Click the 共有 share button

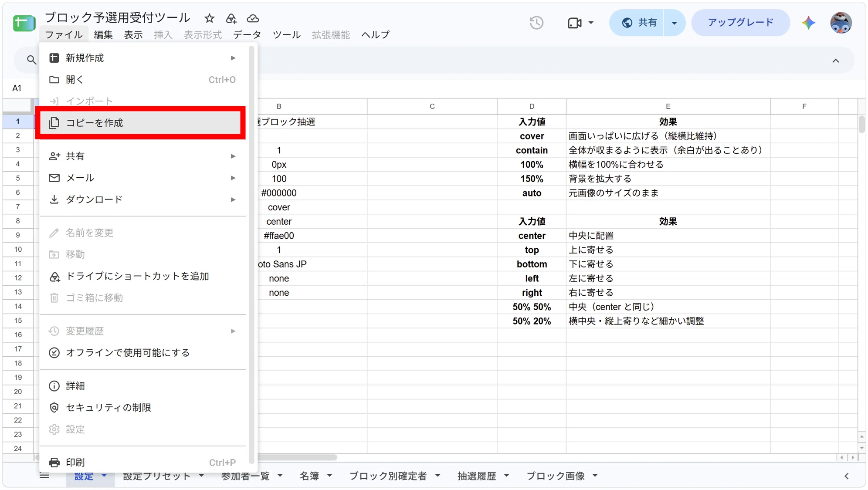(638, 23)
